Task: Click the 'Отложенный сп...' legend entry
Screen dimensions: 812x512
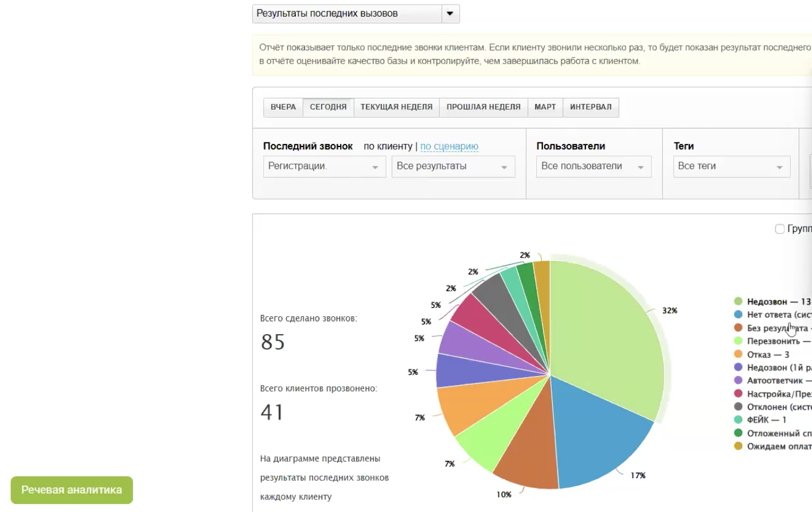Action: (x=772, y=433)
